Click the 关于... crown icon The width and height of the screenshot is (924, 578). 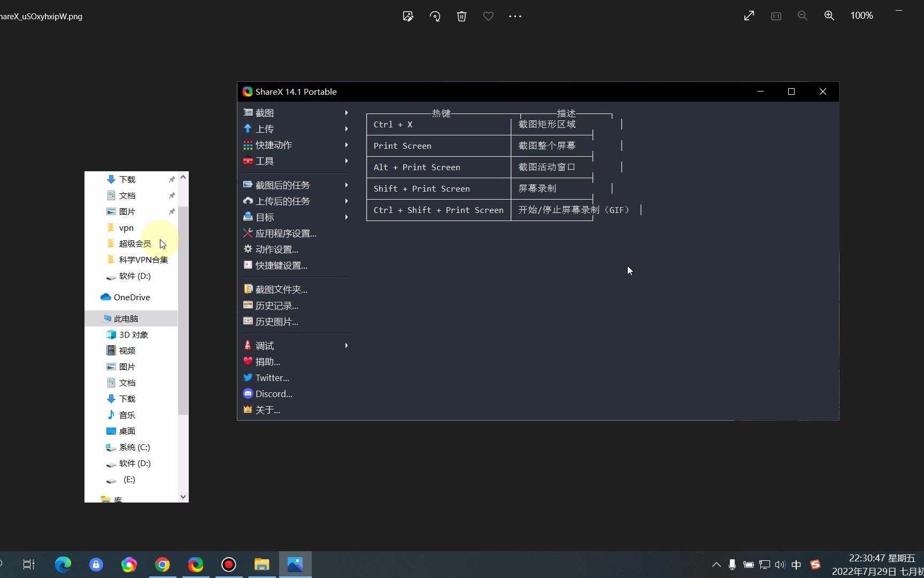coord(248,409)
